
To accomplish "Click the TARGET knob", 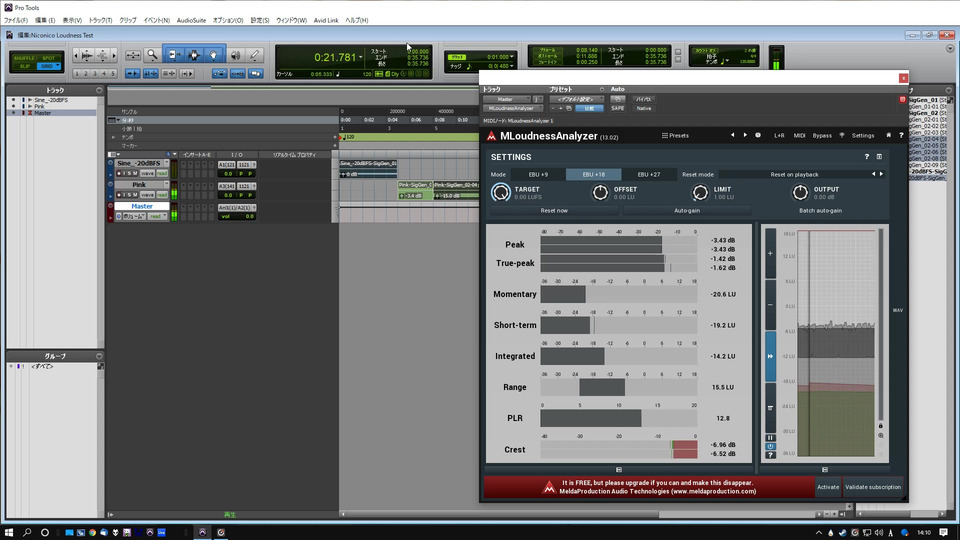I will (x=501, y=193).
